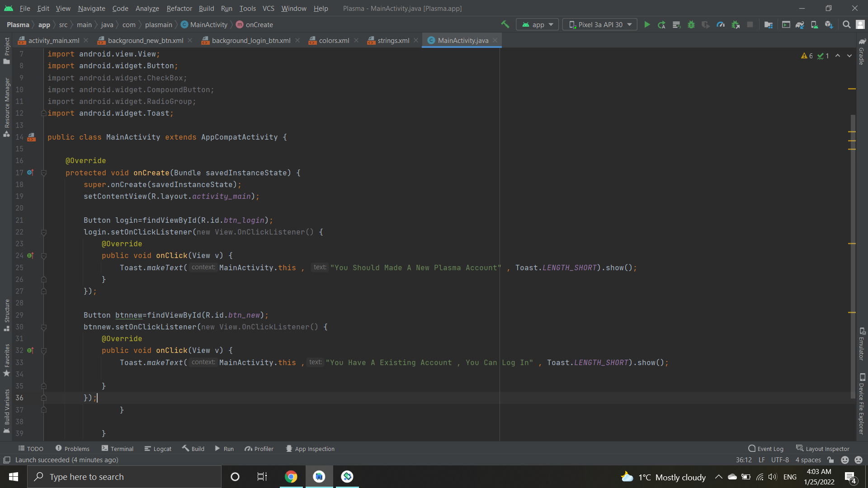Toggle the tool window quick-access icon bottom-left
Image resolution: width=868 pixels, height=488 pixels.
coord(7,460)
